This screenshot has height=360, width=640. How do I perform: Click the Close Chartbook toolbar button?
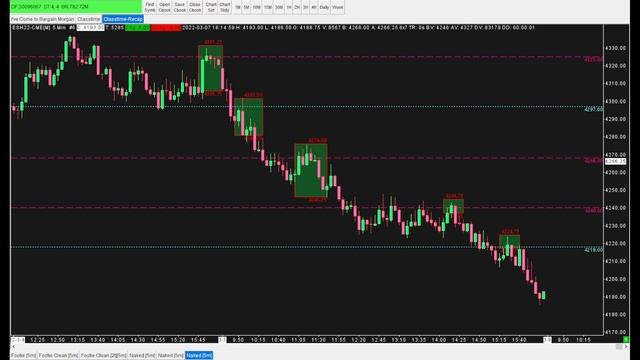click(195, 7)
